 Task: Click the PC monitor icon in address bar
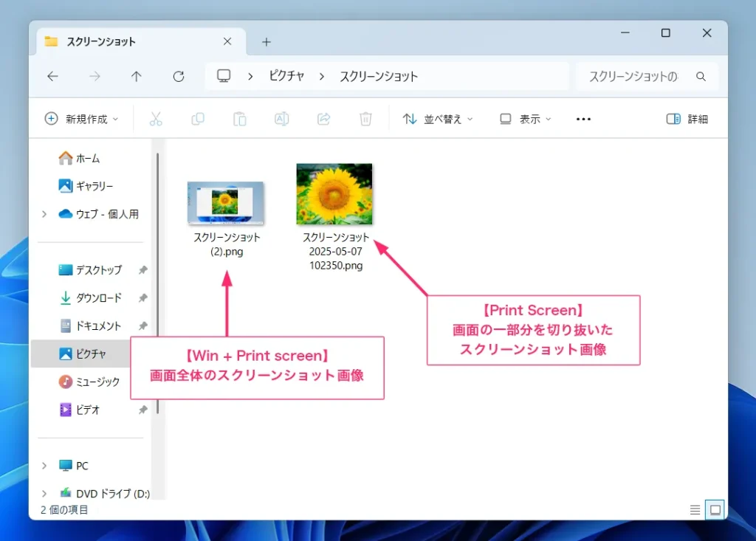coord(224,76)
